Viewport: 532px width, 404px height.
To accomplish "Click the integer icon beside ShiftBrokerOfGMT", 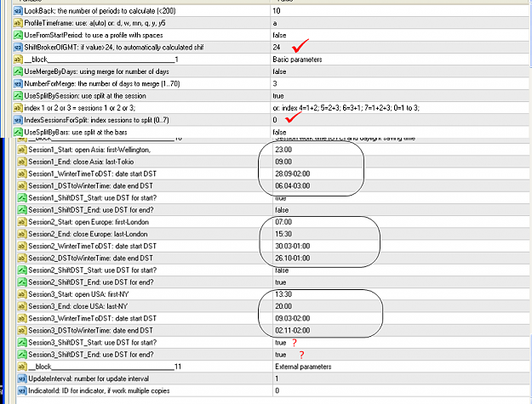I will point(18,48).
